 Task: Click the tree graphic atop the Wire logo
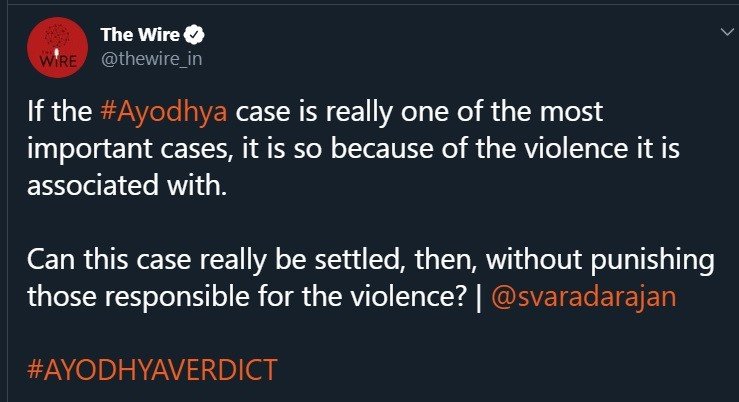[x=51, y=40]
